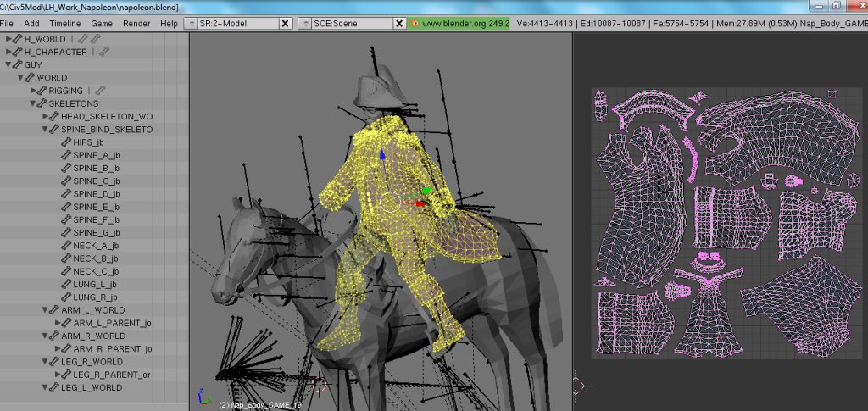The image size is (868, 411).
Task: Select the ARM_R_WORLD tree label
Action: click(93, 336)
